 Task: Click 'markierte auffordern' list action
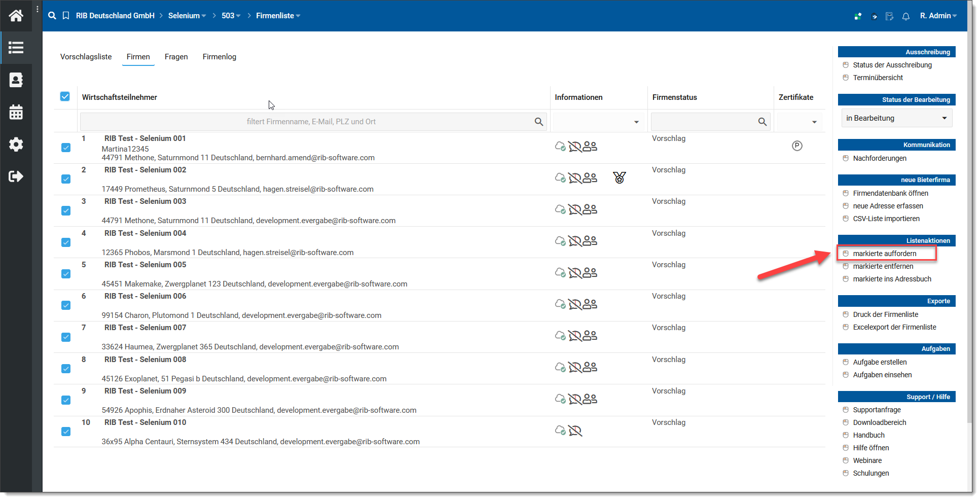click(x=885, y=254)
